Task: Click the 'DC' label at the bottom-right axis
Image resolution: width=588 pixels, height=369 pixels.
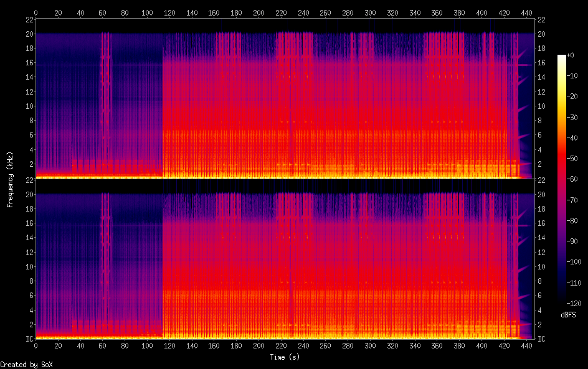Action: 542,339
